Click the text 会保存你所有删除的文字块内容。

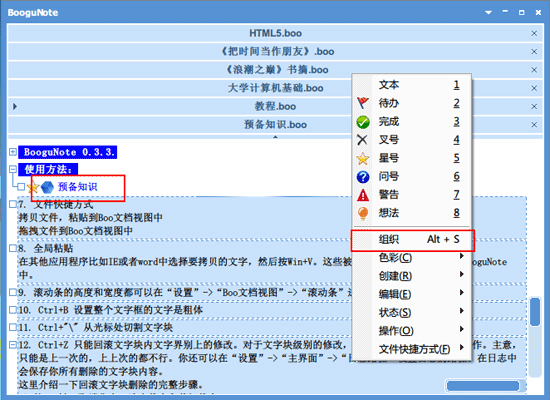click(90, 371)
